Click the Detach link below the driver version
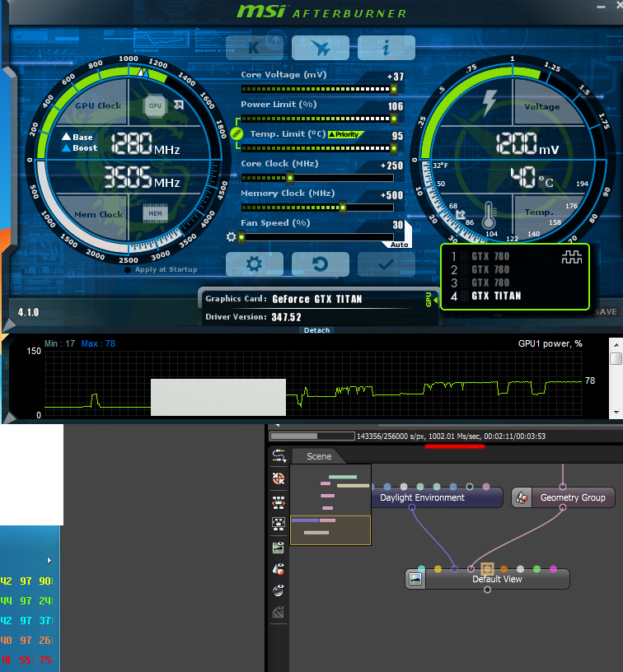This screenshot has height=672, width=623. pyautogui.click(x=317, y=330)
